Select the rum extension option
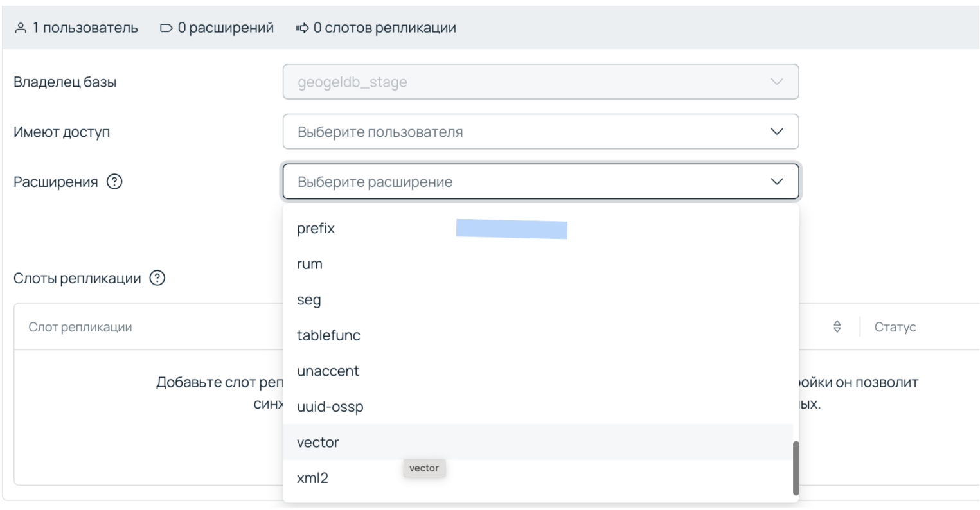The image size is (980, 510). (x=538, y=264)
